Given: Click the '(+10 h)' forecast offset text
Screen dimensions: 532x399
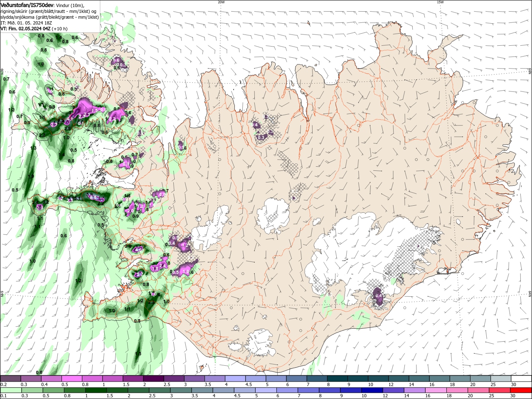Looking at the screenshot, I should click(x=60, y=29).
